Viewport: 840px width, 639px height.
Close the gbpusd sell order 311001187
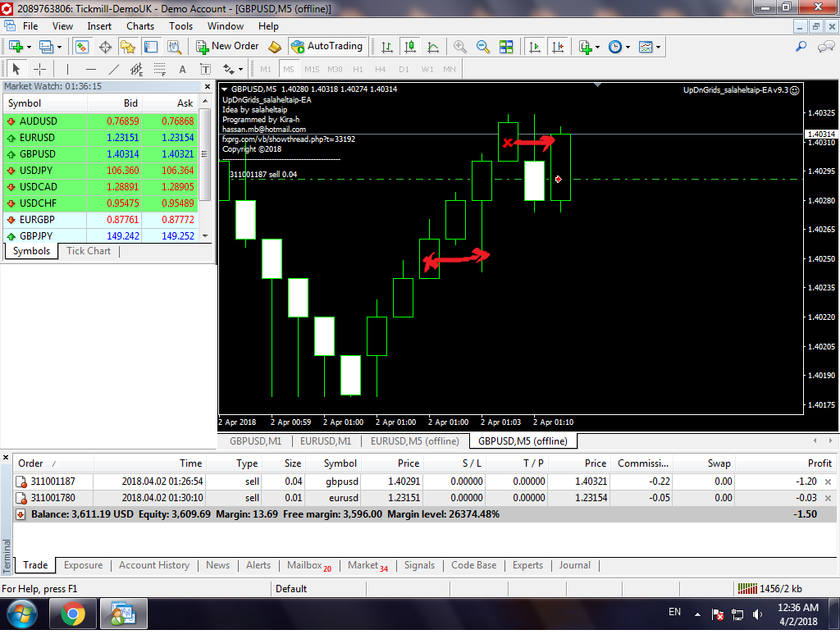click(827, 482)
